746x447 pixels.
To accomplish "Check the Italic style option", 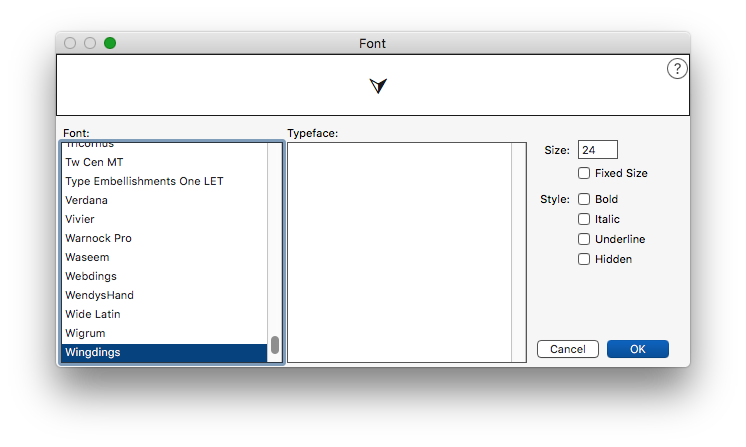I will coord(584,219).
